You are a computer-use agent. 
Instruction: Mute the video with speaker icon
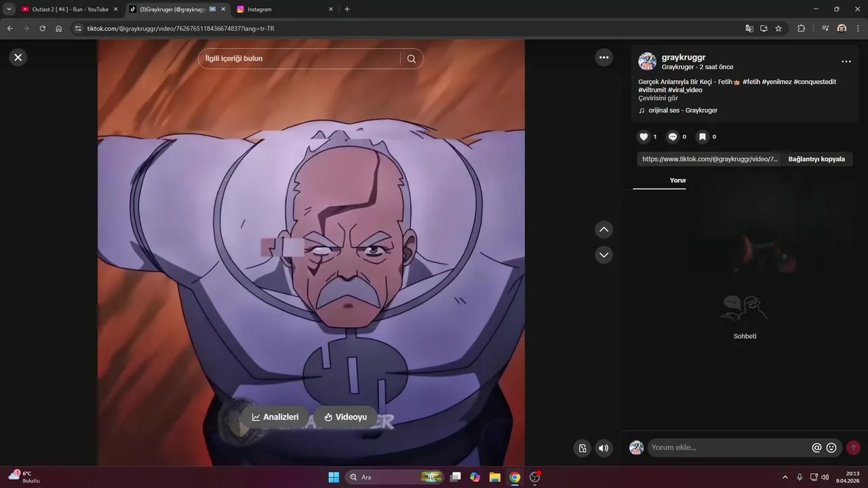603,448
